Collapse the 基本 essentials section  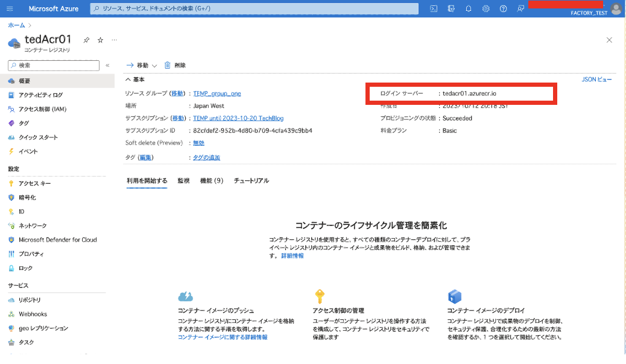coord(135,80)
